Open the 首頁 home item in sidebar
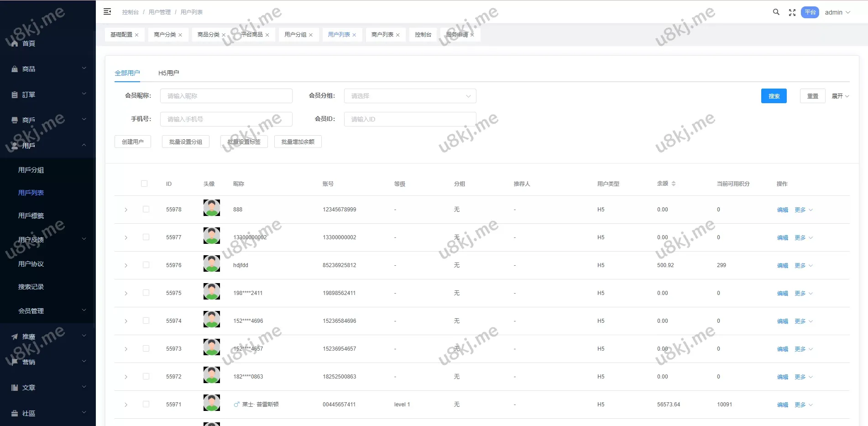This screenshot has height=426, width=868. 28,43
